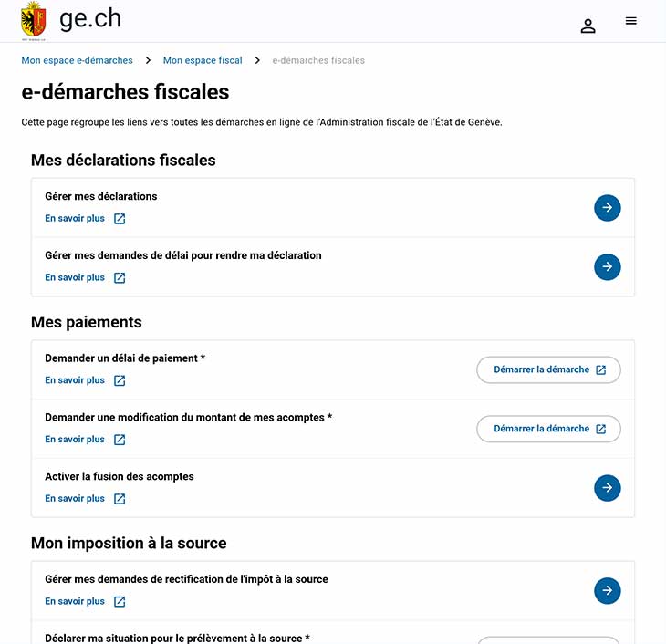The width and height of the screenshot is (666, 644).
Task: Start démarche for modification du montant des acomptes
Action: click(x=548, y=429)
